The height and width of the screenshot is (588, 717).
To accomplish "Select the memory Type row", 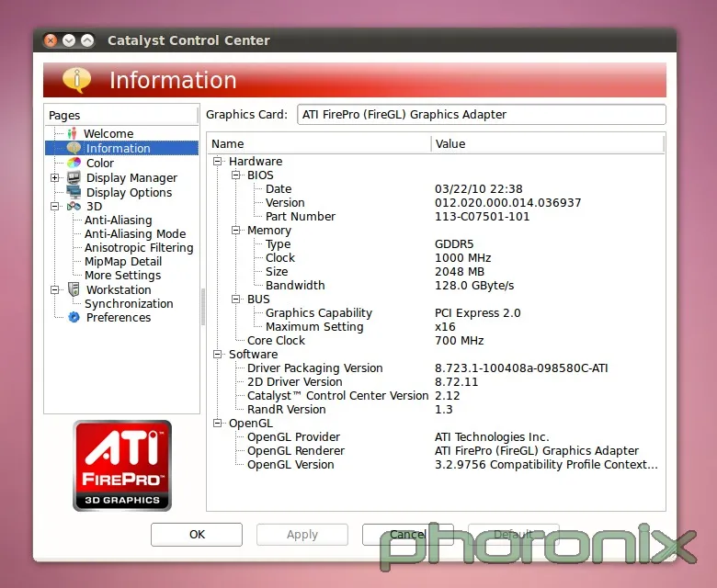I will click(x=436, y=244).
